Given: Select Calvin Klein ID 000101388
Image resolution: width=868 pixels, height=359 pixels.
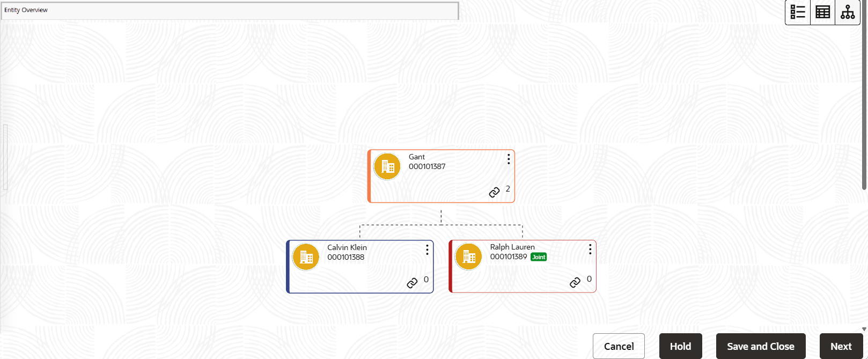Looking at the screenshot, I should tap(345, 257).
